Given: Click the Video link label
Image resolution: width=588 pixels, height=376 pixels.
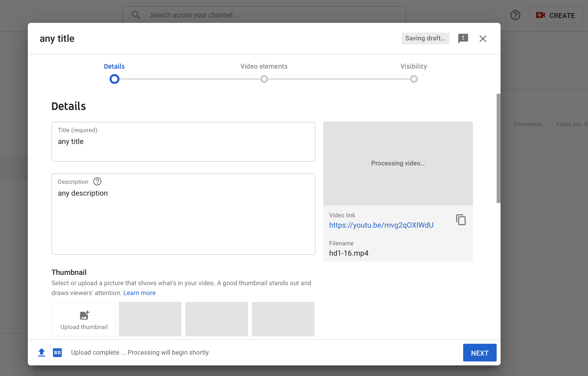Looking at the screenshot, I should click(x=342, y=215).
